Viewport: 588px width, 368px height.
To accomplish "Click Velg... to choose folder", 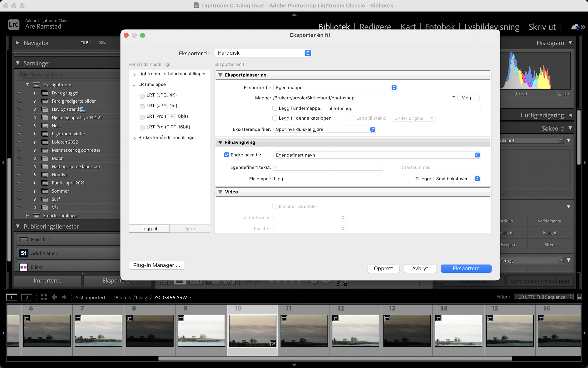I will (468, 98).
